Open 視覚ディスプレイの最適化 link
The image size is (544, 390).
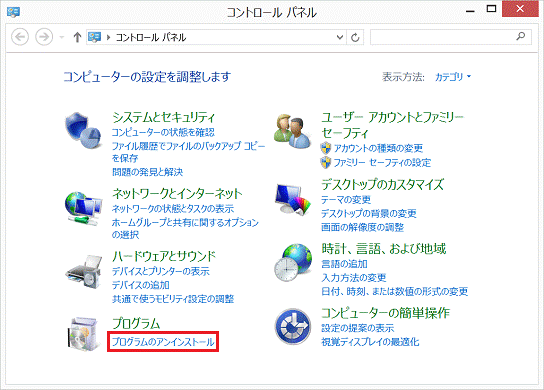[x=370, y=342]
